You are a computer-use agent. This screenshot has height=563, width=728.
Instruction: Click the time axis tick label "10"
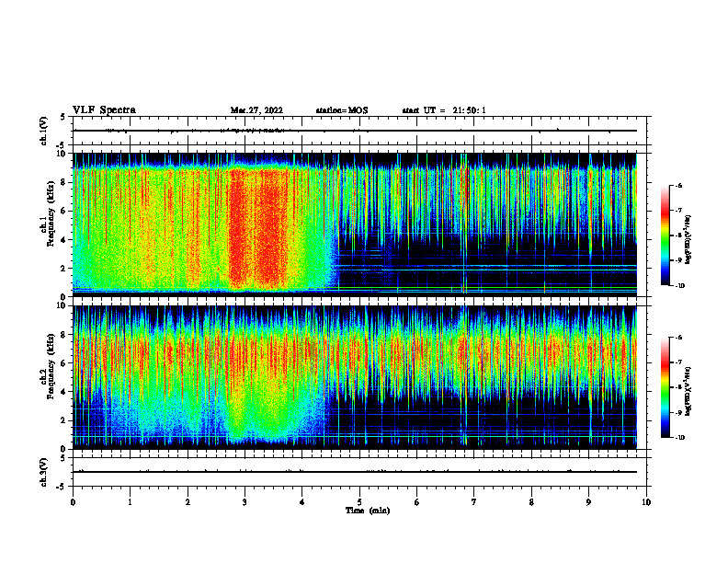click(x=646, y=502)
